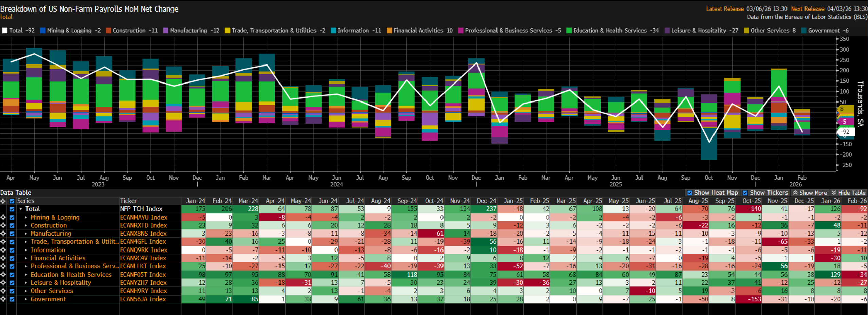Click the crosshair icon next to Manufacturing
Viewport: 868px width, 315px height.
pos(3,234)
